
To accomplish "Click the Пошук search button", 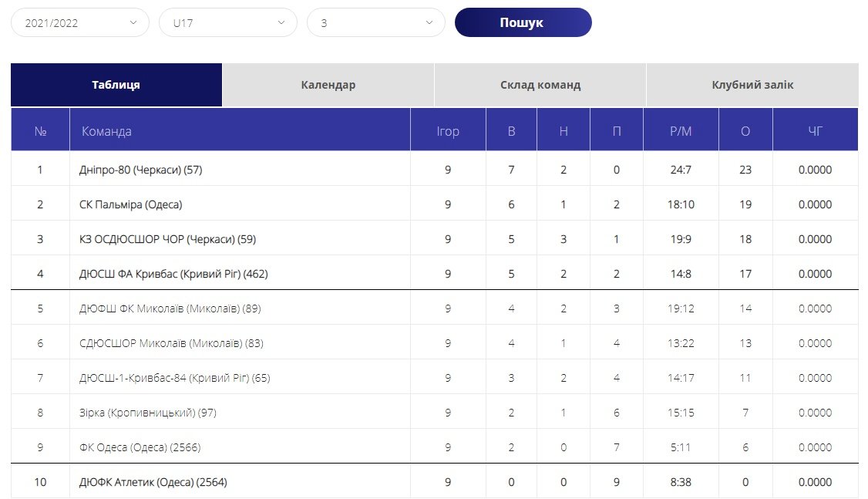I will click(523, 22).
